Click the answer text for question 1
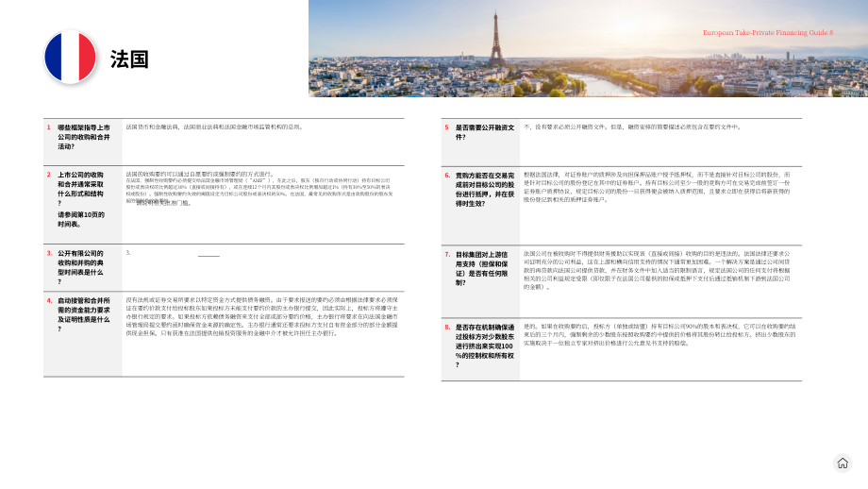Image resolution: width=868 pixels, height=489 pixels. [x=214, y=126]
